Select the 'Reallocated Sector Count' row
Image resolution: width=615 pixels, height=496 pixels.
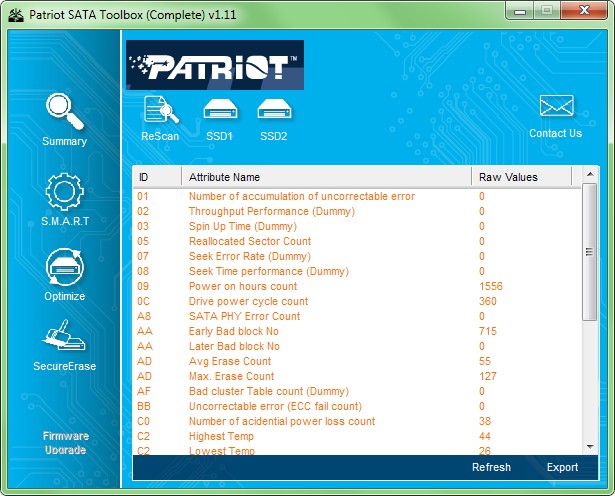tap(357, 241)
